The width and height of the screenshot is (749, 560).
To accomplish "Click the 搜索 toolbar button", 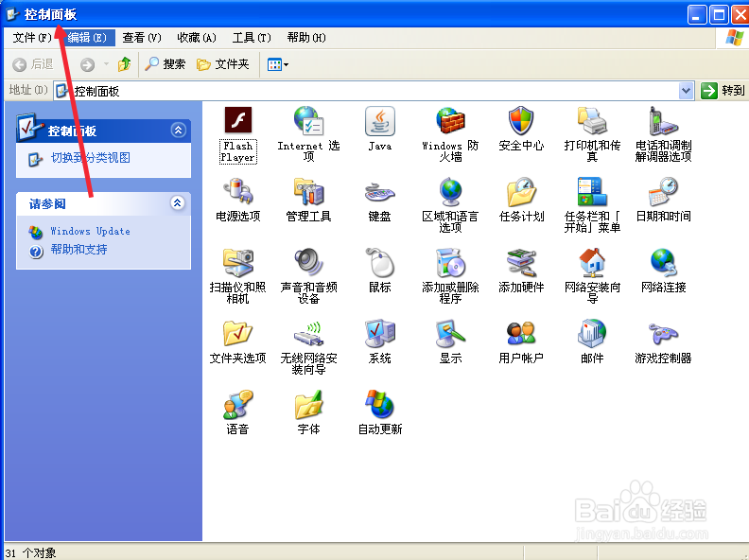I will (x=165, y=64).
